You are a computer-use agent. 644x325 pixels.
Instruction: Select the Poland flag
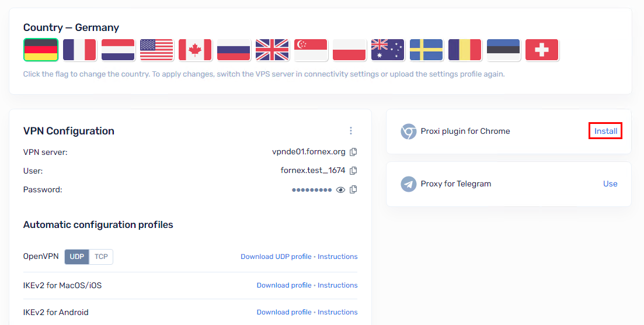click(349, 50)
